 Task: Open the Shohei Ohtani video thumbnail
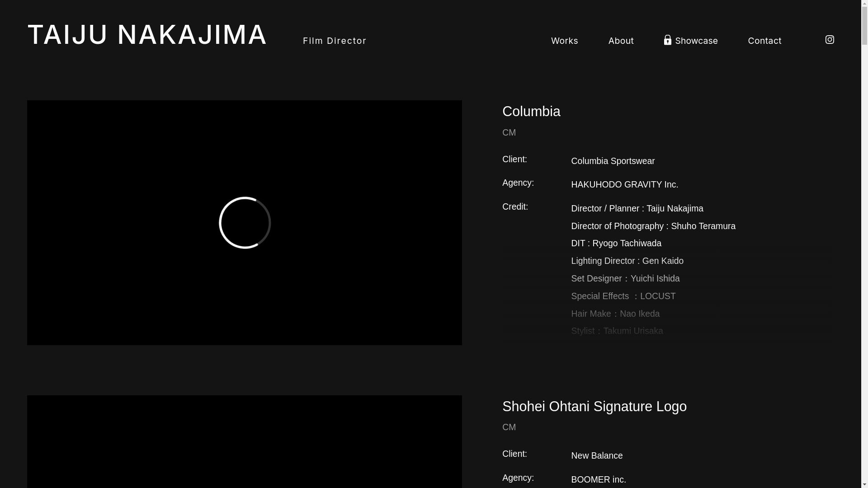tap(245, 441)
